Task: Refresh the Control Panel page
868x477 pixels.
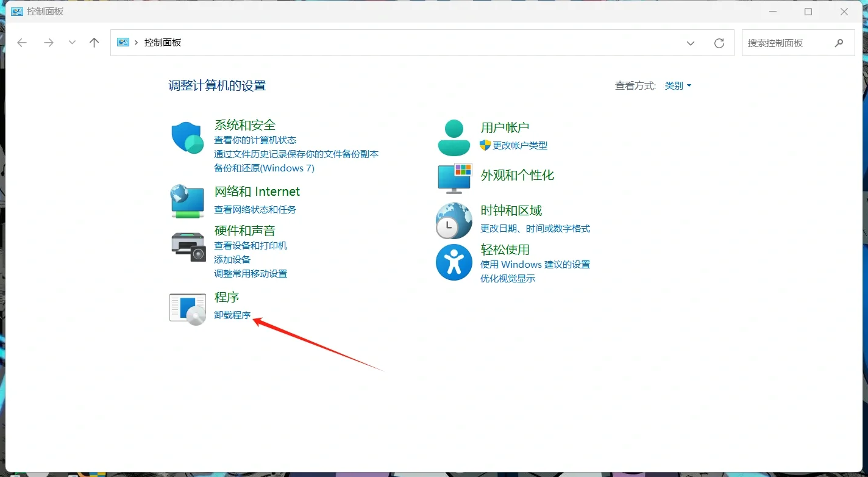Action: (719, 42)
